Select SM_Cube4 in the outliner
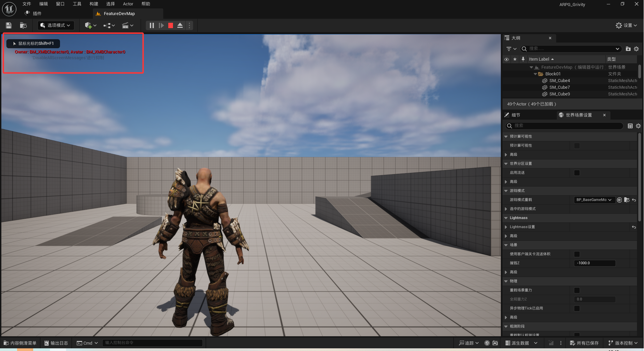Viewport: 644px width, 351px height. [x=560, y=81]
